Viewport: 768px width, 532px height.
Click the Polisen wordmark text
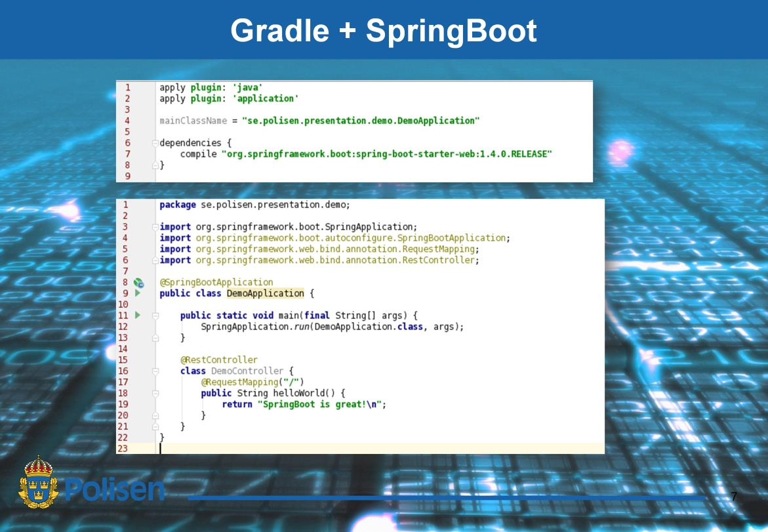coord(115,489)
